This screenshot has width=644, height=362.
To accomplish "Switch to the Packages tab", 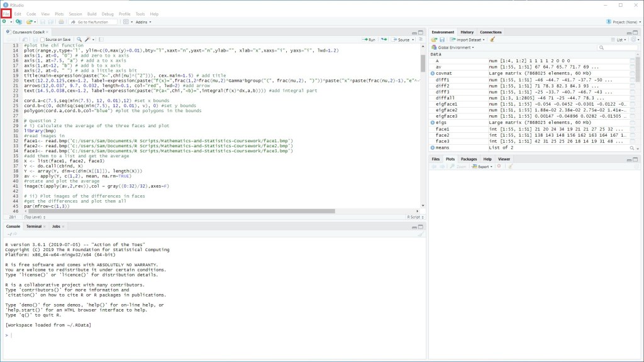I will point(469,159).
